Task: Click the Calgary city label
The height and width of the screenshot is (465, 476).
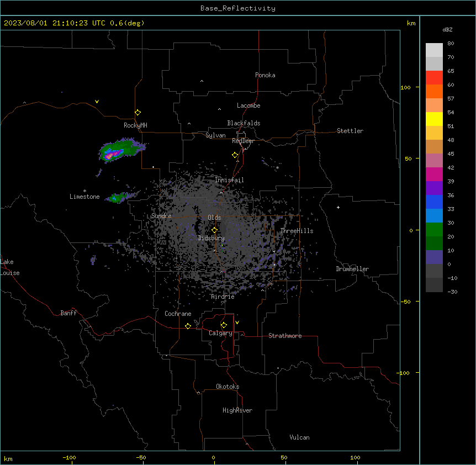Action: click(x=220, y=333)
